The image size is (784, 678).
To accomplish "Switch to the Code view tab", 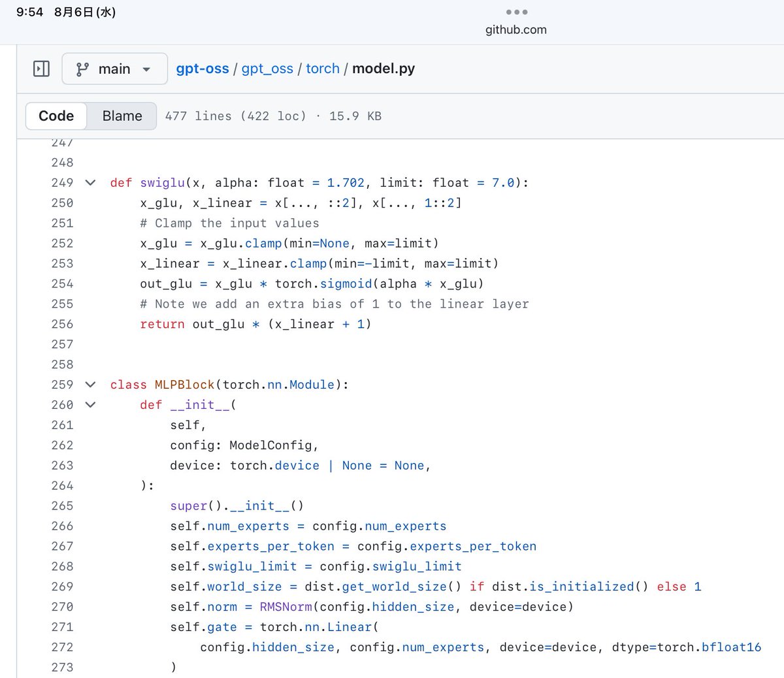I will 56,116.
